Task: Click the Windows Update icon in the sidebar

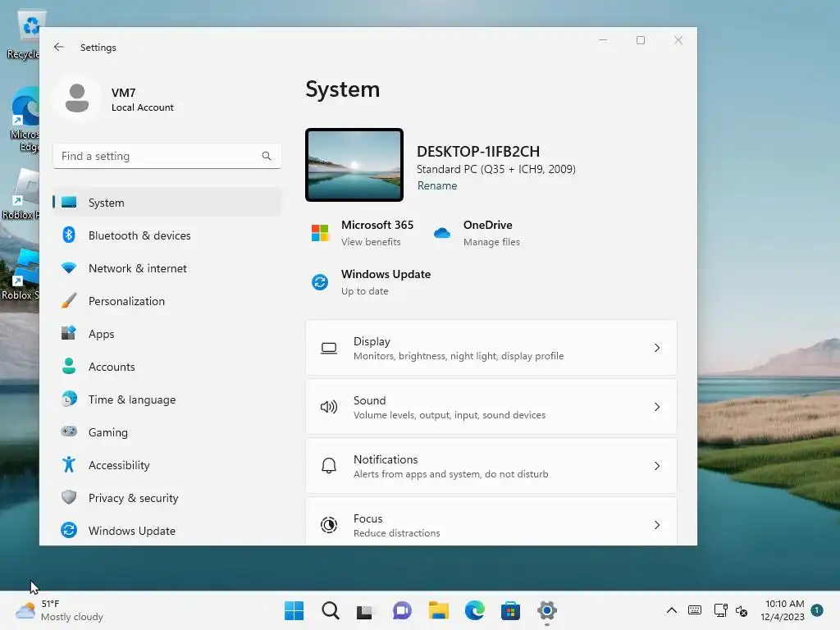Action: click(x=69, y=530)
